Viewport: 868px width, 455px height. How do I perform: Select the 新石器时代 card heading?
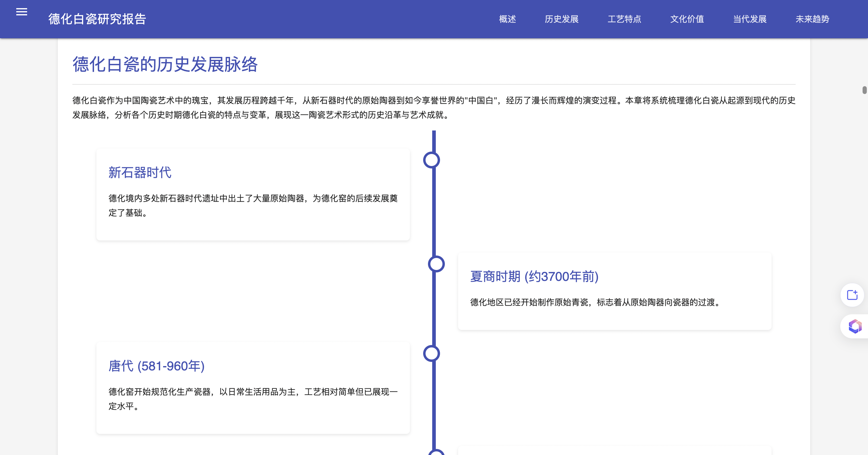pos(140,172)
